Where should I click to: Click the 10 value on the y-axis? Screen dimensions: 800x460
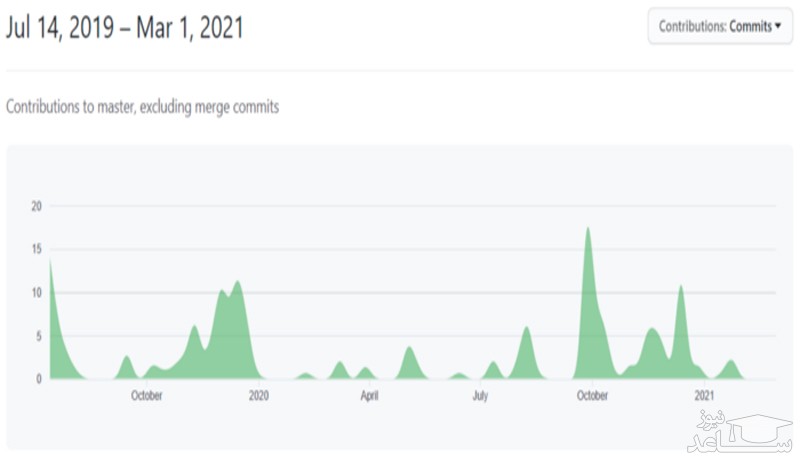point(37,293)
